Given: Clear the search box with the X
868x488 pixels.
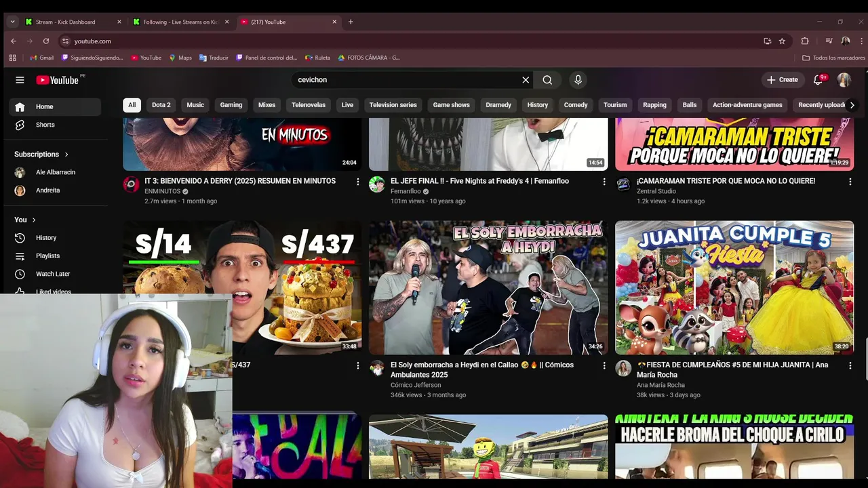Looking at the screenshot, I should (526, 80).
